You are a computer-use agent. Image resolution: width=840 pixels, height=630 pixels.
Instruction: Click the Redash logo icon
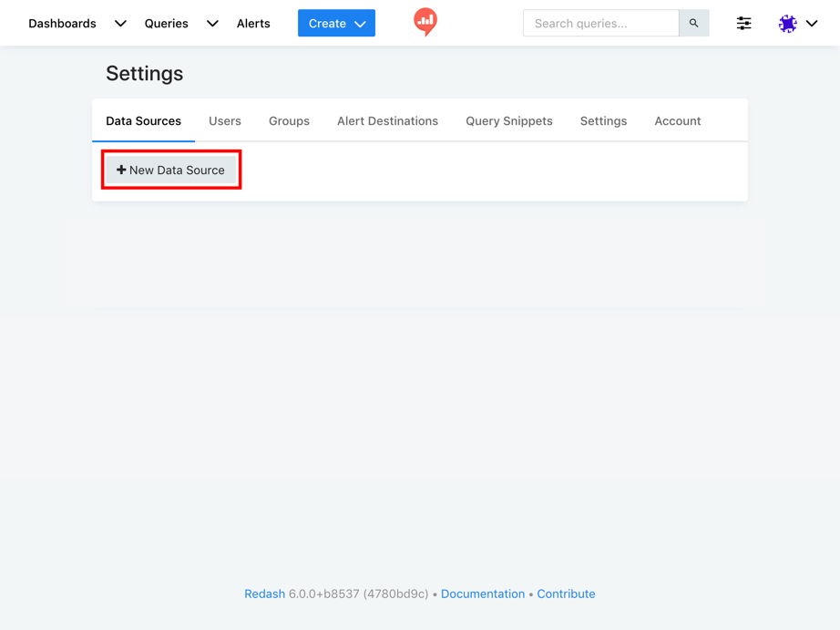(x=425, y=21)
